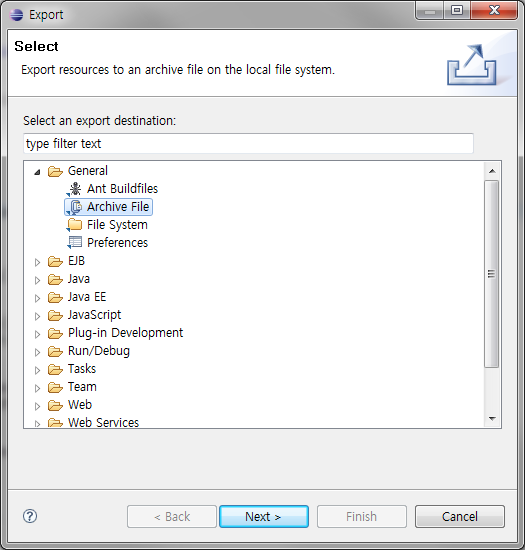Select the Tasks tree entry
This screenshot has width=525, height=550.
tap(82, 369)
